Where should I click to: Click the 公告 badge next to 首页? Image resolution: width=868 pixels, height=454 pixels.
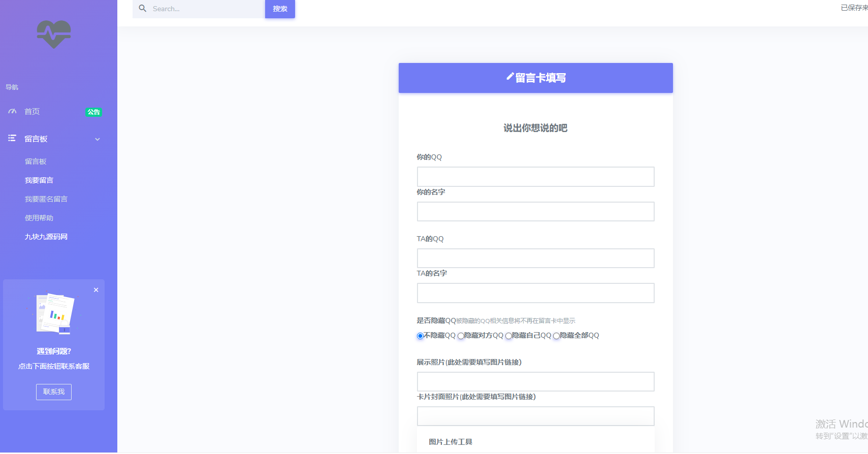93,112
